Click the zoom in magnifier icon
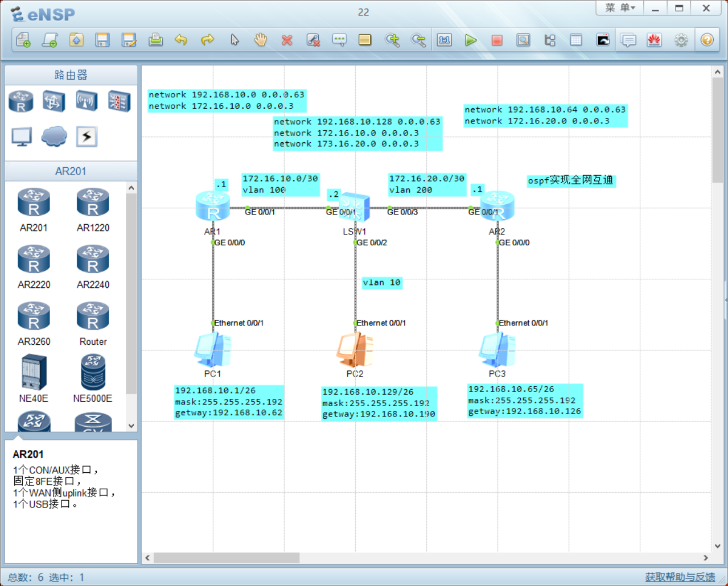 coord(392,40)
